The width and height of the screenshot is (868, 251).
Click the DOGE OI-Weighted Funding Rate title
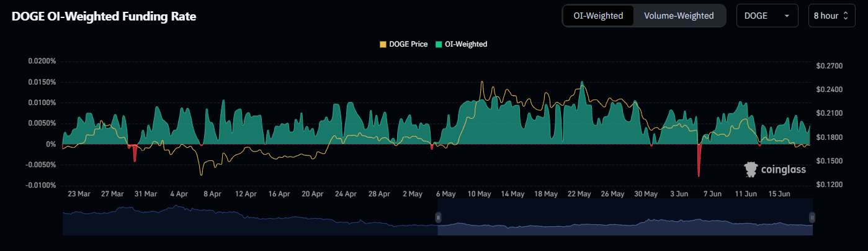104,17
